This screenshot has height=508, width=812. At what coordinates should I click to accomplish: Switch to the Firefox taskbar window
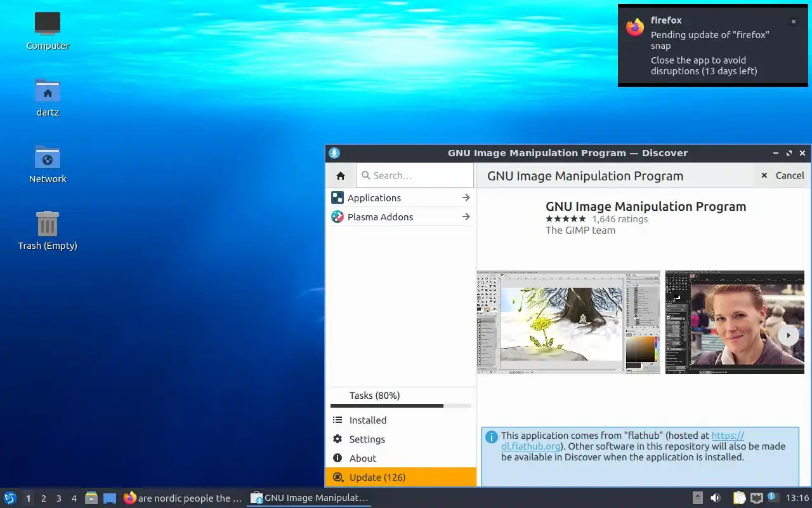coord(183,498)
